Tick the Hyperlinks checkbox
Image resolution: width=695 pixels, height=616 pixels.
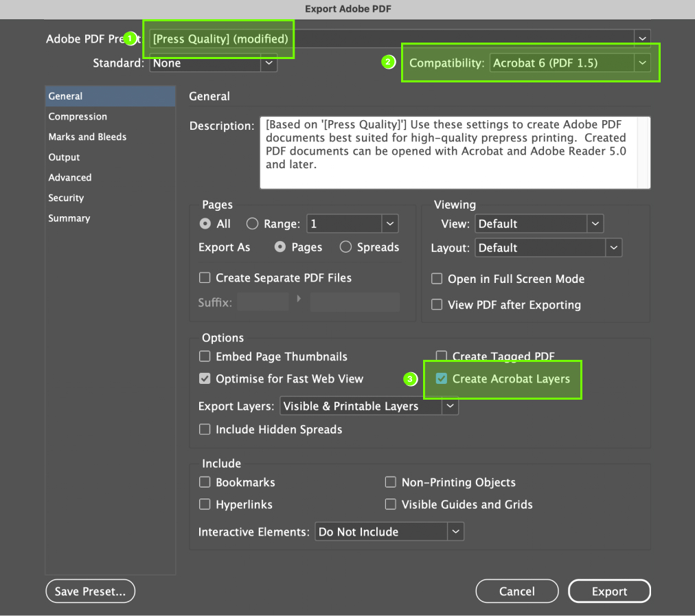coord(205,504)
